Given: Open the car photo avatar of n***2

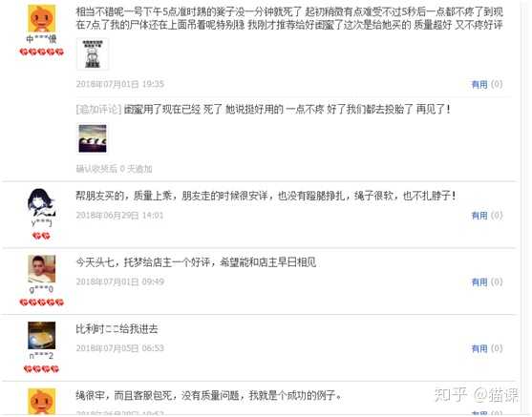Looking at the screenshot, I should tap(41, 335).
